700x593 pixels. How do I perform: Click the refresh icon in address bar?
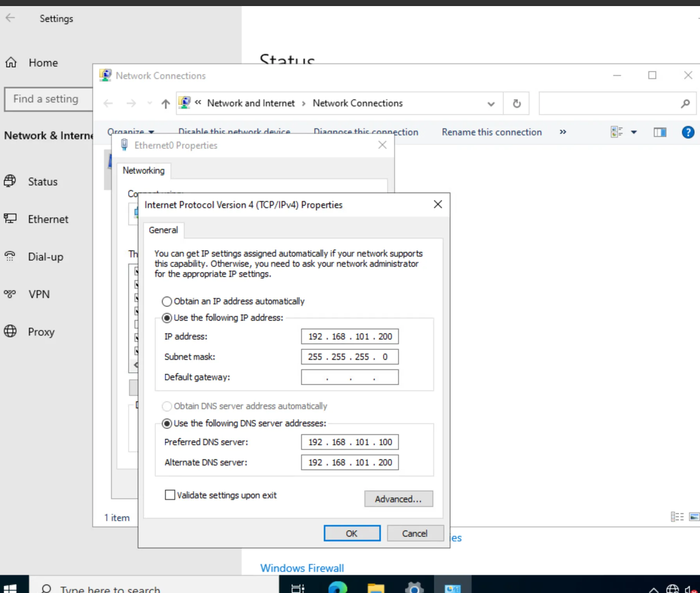[516, 104]
